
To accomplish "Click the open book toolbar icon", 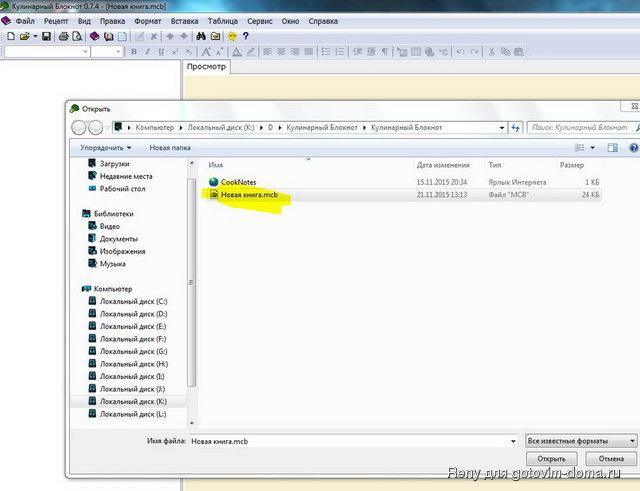I will click(x=109, y=36).
